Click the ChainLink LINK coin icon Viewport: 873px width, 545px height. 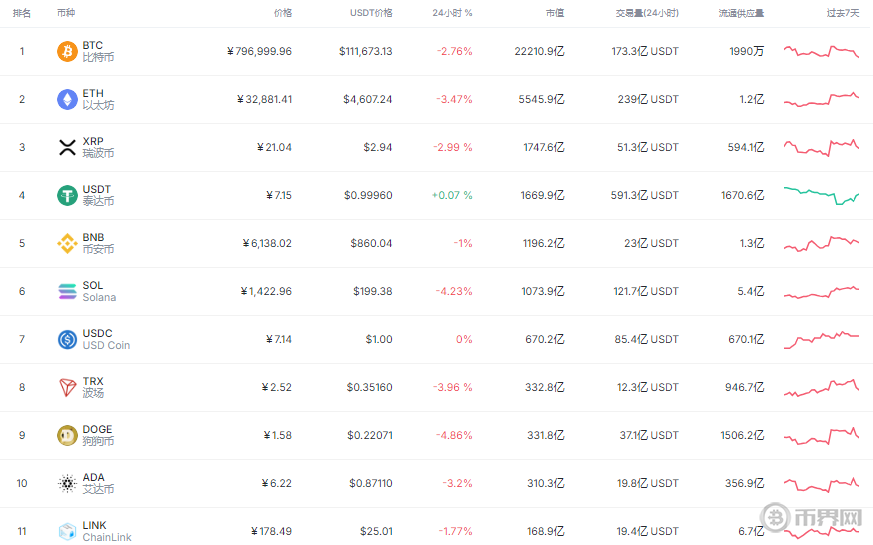coord(67,531)
